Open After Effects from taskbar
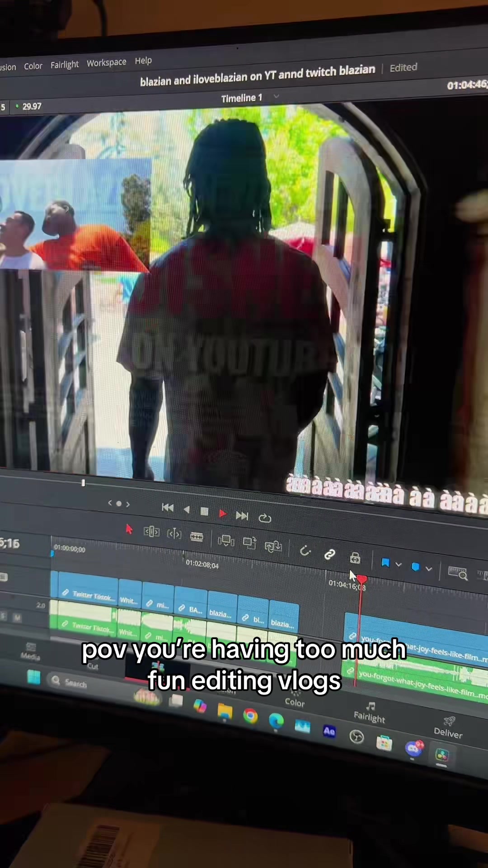488x868 pixels. pyautogui.click(x=329, y=731)
